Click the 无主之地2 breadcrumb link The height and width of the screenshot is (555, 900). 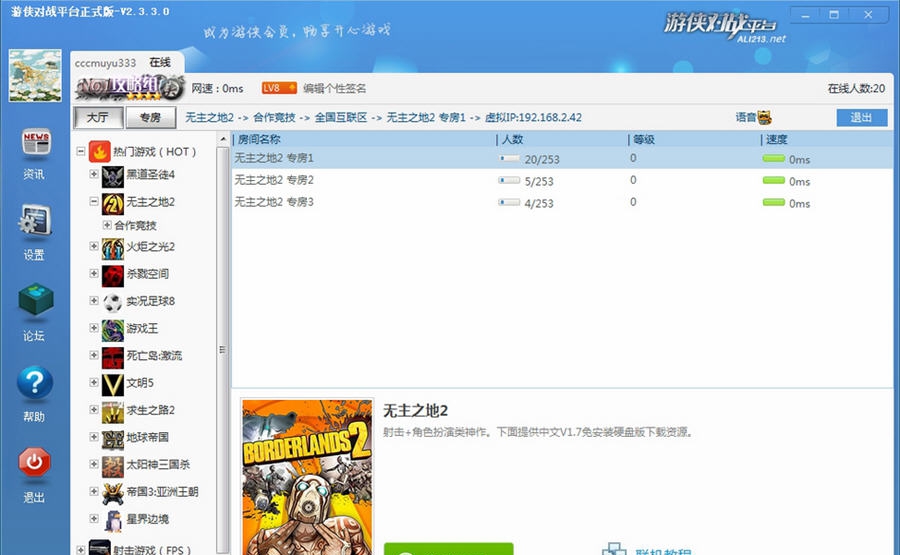pos(210,118)
